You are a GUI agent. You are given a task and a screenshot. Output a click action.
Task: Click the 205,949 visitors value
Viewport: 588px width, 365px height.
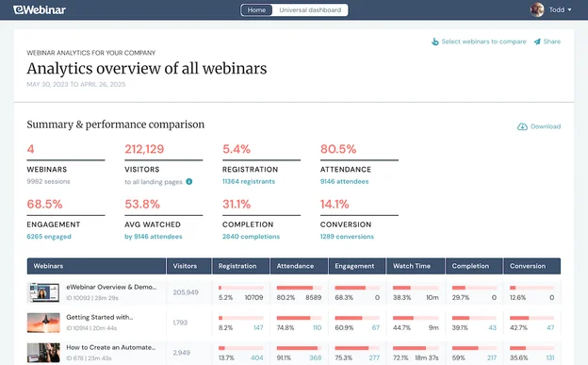186,292
